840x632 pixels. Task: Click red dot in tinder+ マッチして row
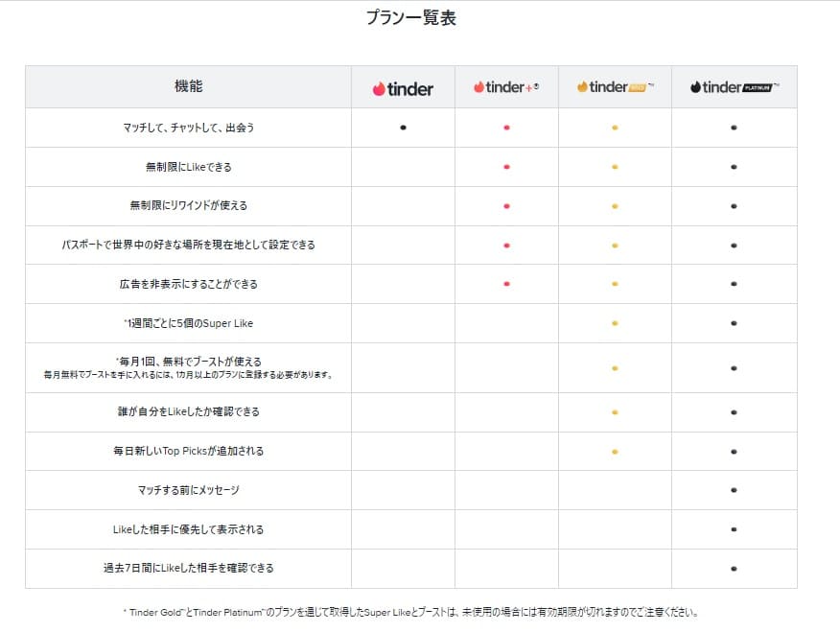[507, 128]
